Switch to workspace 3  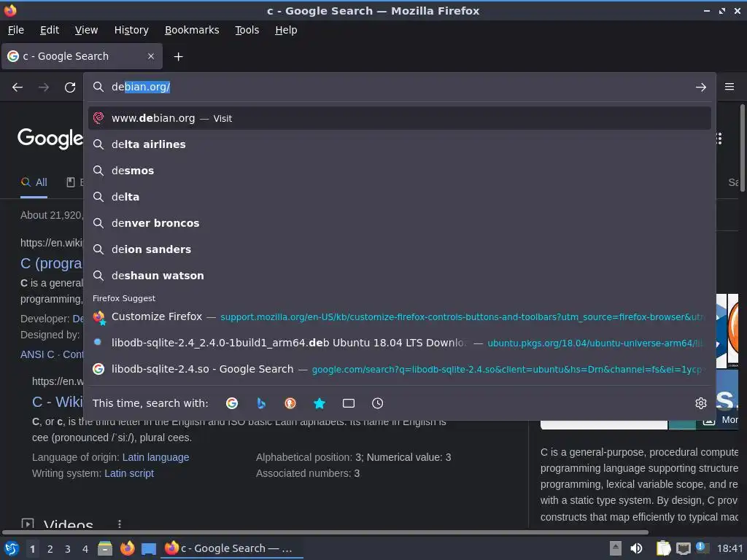tap(68, 549)
